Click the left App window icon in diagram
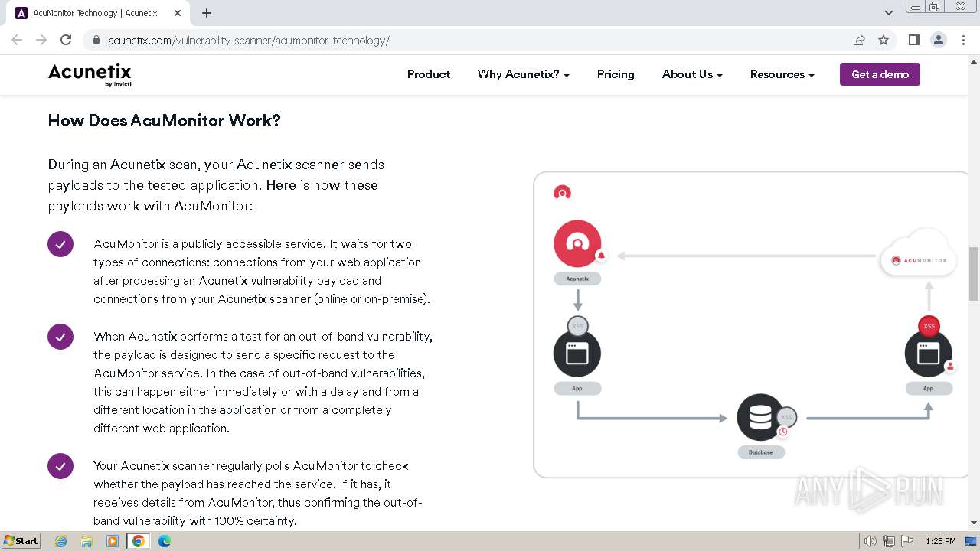 point(577,354)
